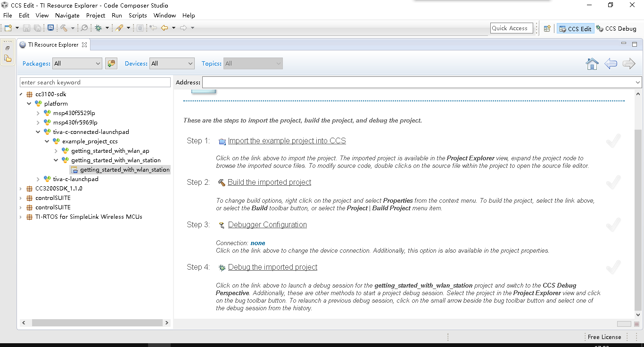Collapse the platform tree node
644x347 pixels.
coord(29,104)
